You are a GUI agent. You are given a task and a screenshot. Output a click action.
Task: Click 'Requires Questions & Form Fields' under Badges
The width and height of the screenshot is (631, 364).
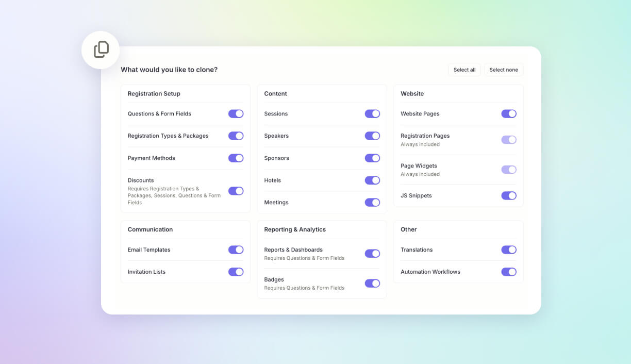click(x=304, y=288)
